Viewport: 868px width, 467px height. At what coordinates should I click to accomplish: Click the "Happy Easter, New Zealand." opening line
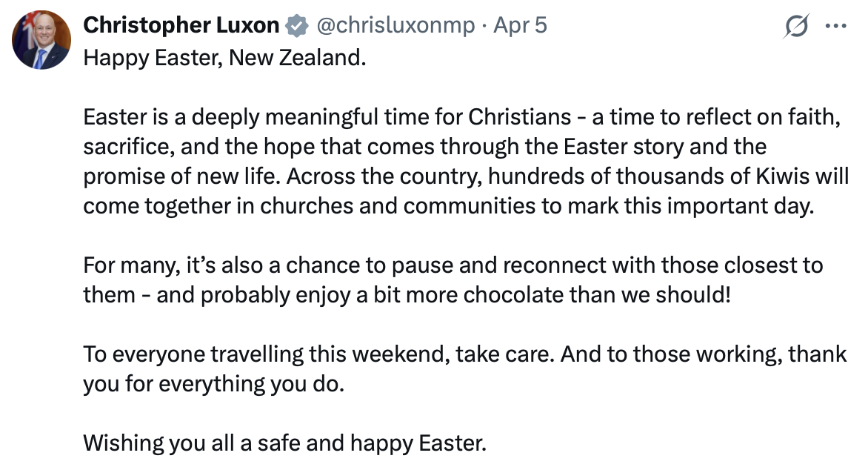point(224,57)
